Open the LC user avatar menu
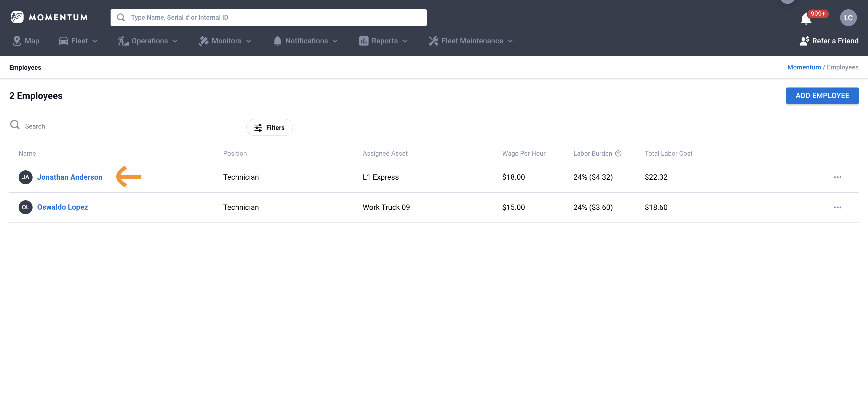 tap(848, 18)
